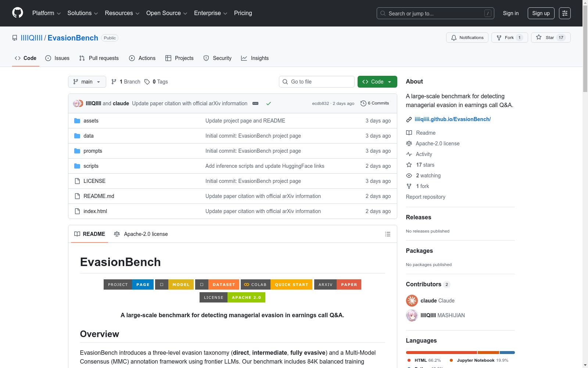The image size is (588, 368).
Task: Click the Search or jump to field
Action: point(435,13)
